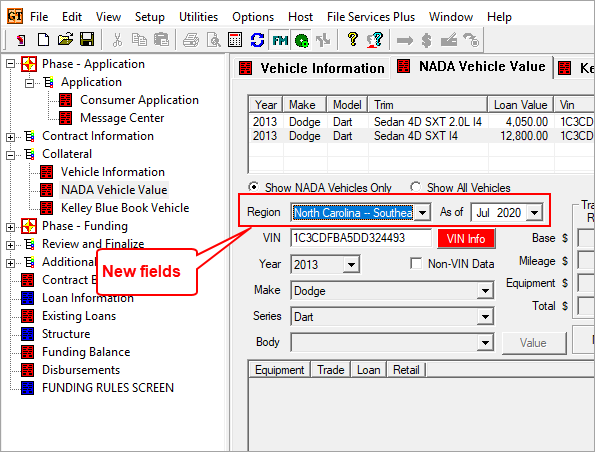Open the File Services Plus menu
Image resolution: width=595 pixels, height=452 pixels.
point(371,17)
